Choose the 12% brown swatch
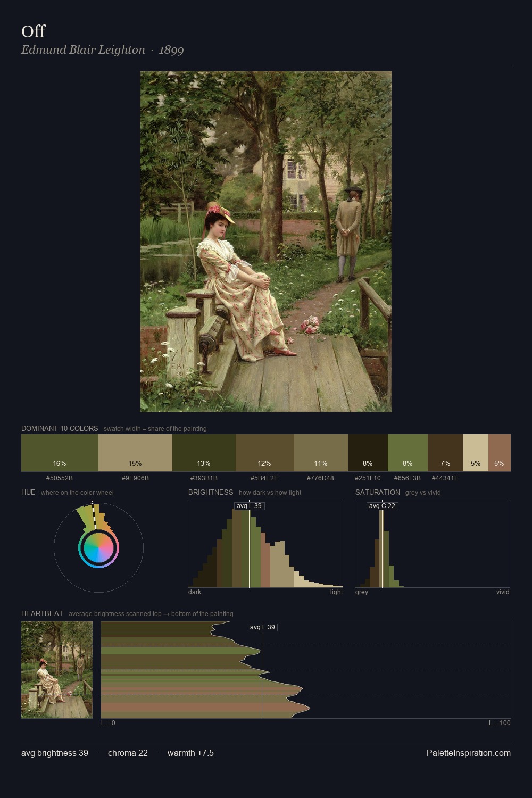This screenshot has height=798, width=532. tap(264, 453)
